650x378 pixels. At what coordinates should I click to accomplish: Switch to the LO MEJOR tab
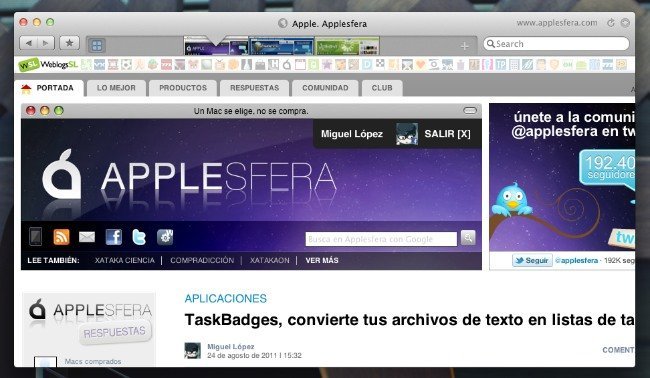click(x=116, y=88)
